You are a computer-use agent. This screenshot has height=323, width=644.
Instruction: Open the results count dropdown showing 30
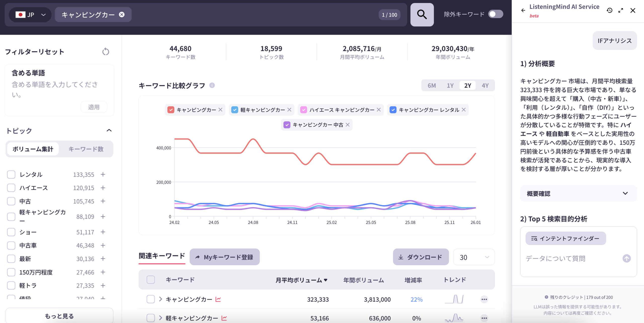click(x=474, y=257)
